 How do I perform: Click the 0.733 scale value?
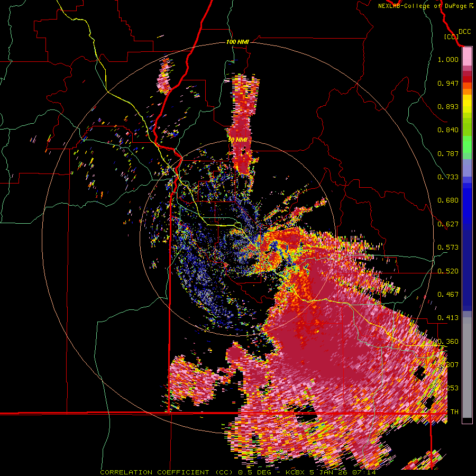pyautogui.click(x=448, y=177)
